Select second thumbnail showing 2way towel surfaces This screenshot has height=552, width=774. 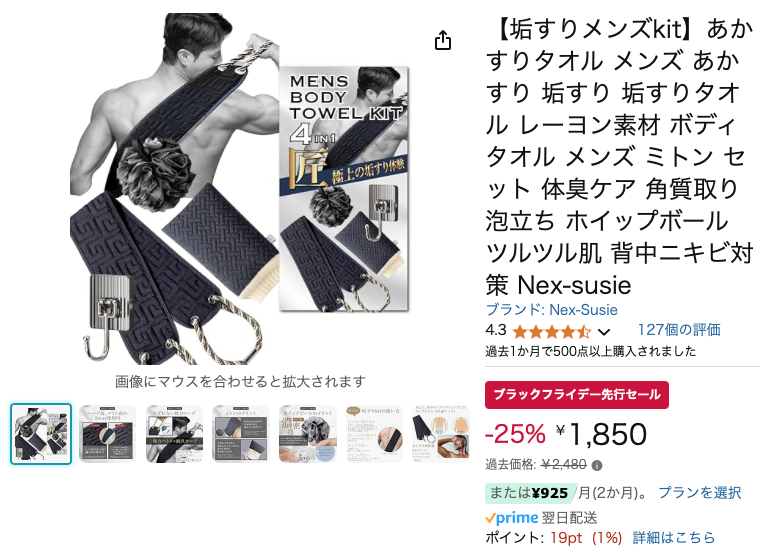(108, 434)
